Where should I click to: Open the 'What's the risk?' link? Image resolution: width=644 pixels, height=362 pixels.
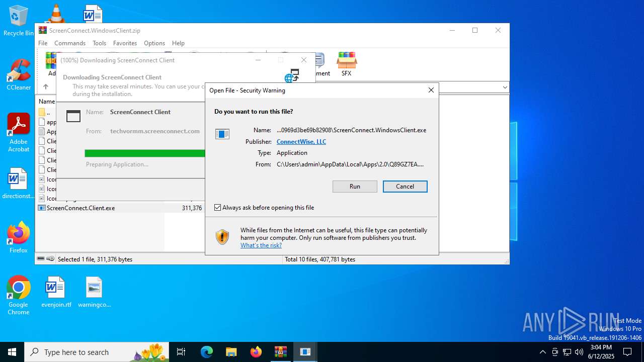pos(261,245)
